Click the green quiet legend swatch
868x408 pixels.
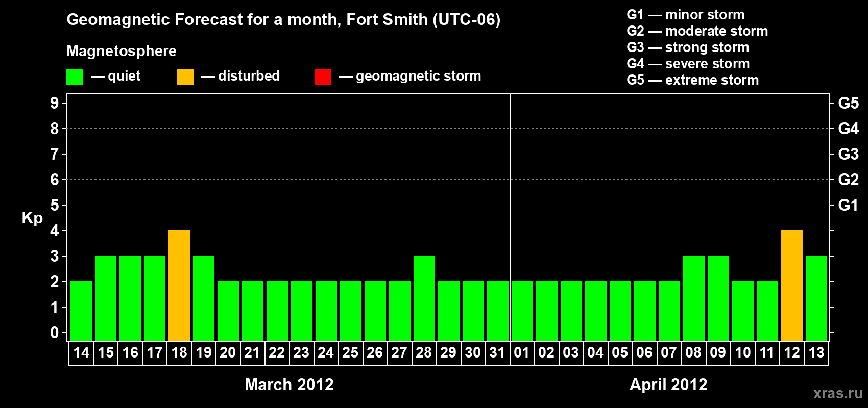pos(75,77)
